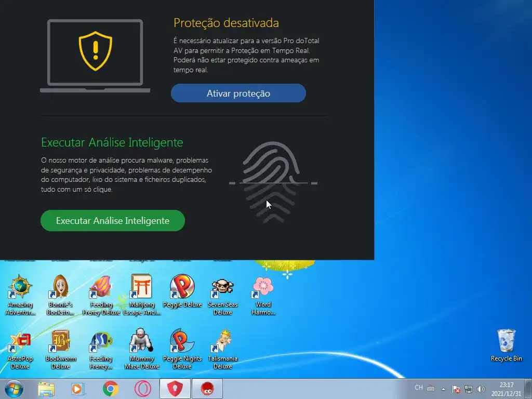
Task: Click the keyboard tray icon
Action: click(x=431, y=389)
